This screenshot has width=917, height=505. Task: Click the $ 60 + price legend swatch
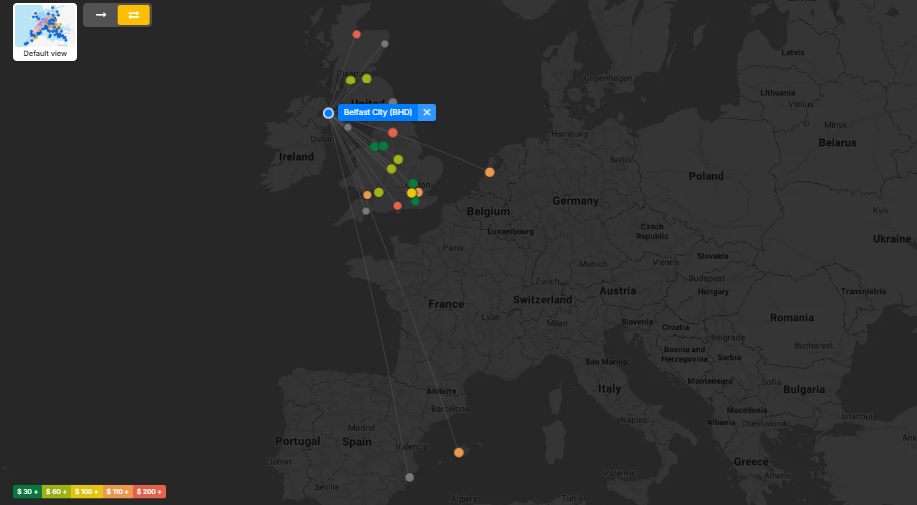(56, 491)
